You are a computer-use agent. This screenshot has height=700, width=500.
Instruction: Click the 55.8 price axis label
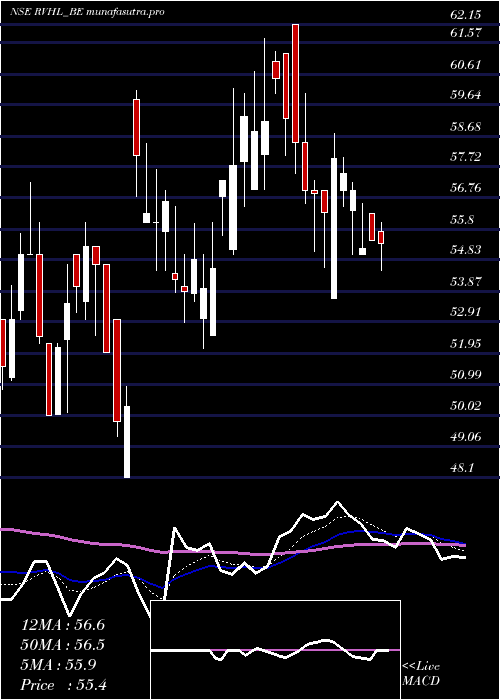(x=462, y=219)
